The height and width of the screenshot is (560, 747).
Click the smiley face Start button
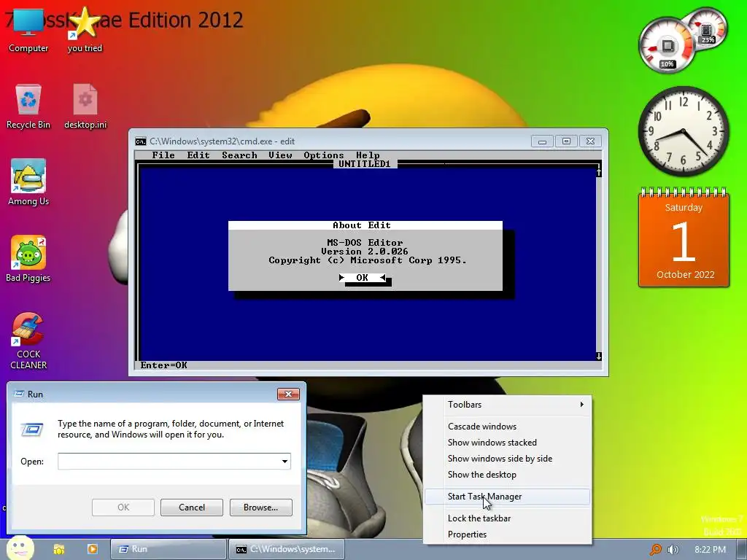[20, 548]
